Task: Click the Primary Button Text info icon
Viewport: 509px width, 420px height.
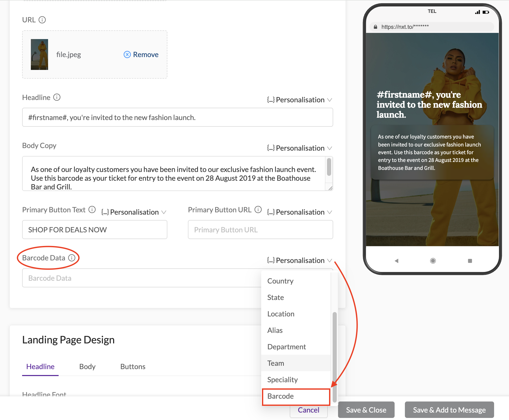Action: coord(92,210)
